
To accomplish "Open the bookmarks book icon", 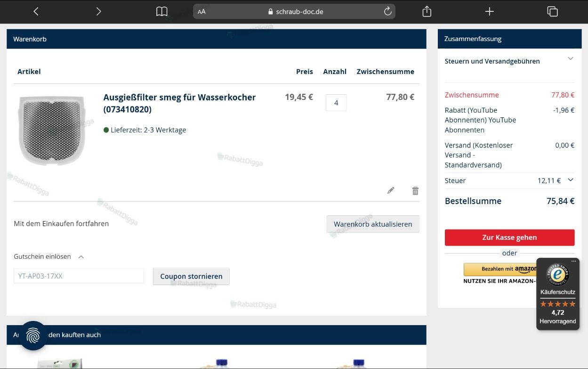I will [161, 11].
